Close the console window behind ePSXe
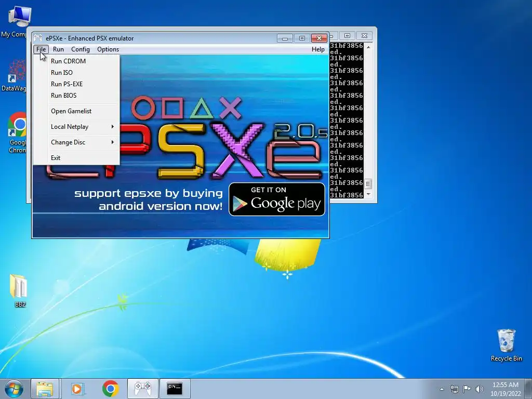 coord(364,36)
